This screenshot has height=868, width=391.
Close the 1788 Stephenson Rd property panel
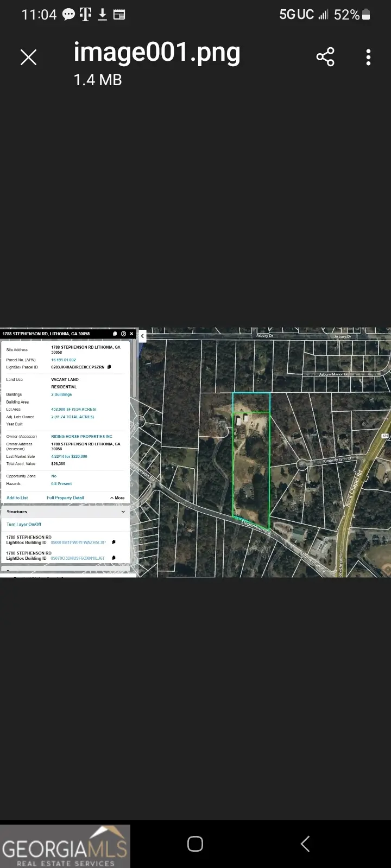pyautogui.click(x=131, y=334)
